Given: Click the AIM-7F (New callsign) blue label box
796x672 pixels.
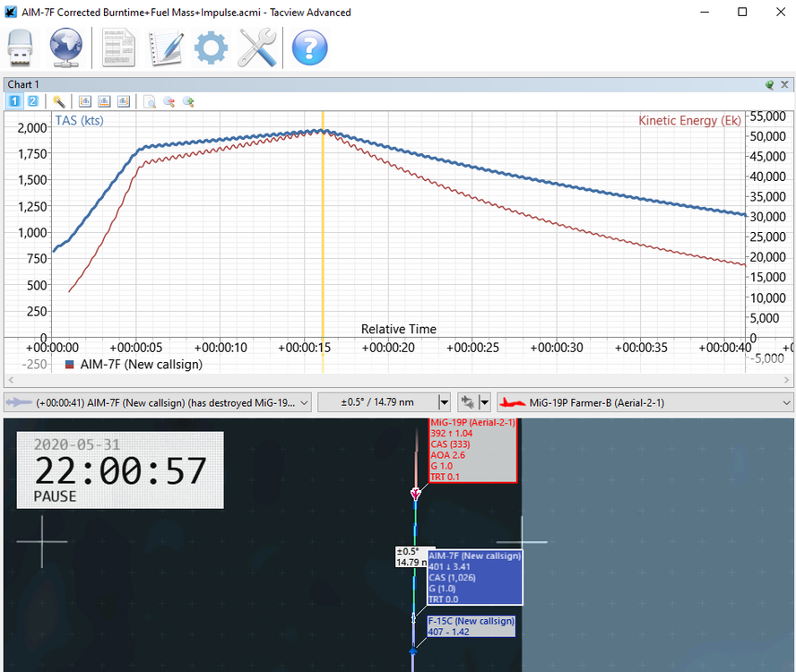Looking at the screenshot, I should coord(475,578).
